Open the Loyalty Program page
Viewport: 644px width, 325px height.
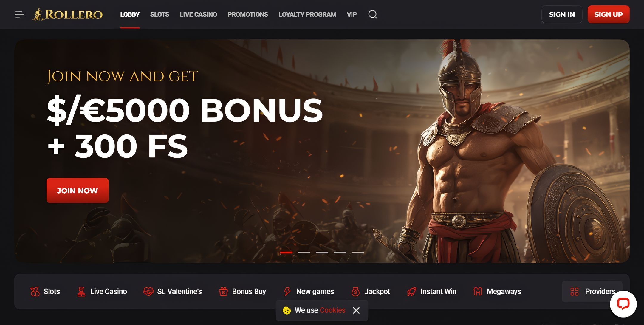click(x=307, y=14)
